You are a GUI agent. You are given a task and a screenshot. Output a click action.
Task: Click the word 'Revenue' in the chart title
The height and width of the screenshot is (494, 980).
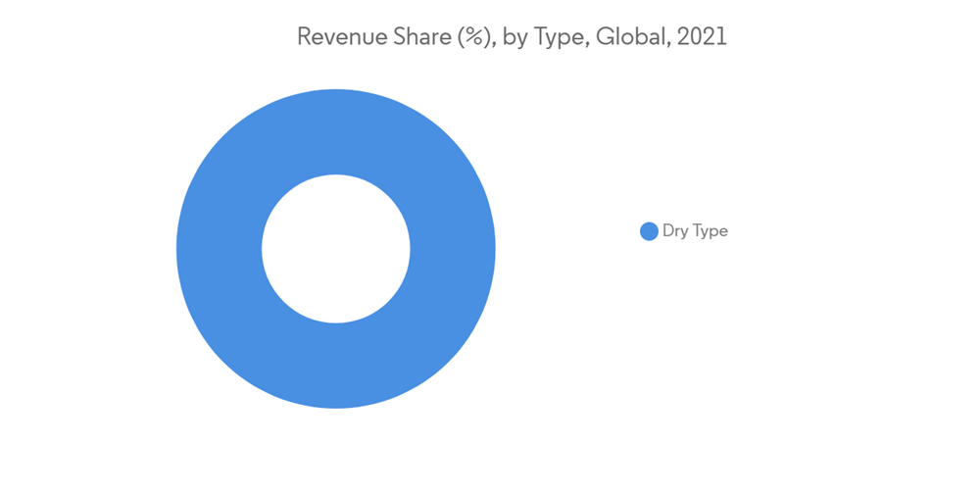click(333, 38)
